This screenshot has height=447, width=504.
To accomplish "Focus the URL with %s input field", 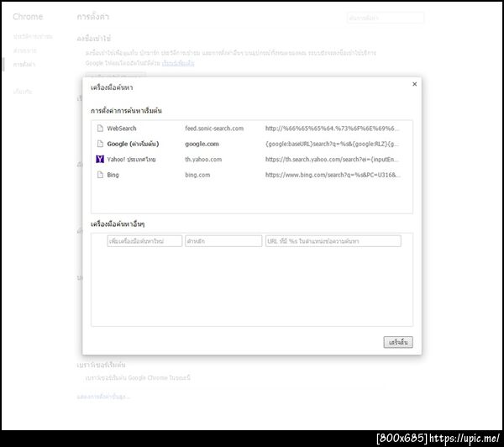I will coord(333,241).
